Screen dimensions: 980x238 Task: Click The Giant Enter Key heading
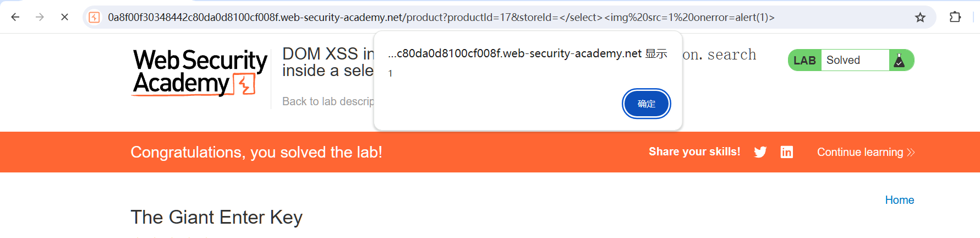(216, 217)
